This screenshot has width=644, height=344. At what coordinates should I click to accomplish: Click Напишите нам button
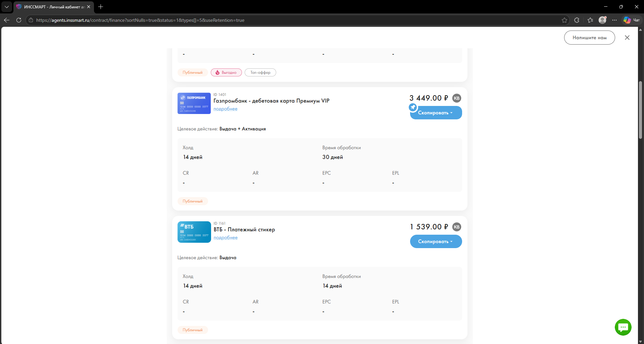pyautogui.click(x=589, y=38)
